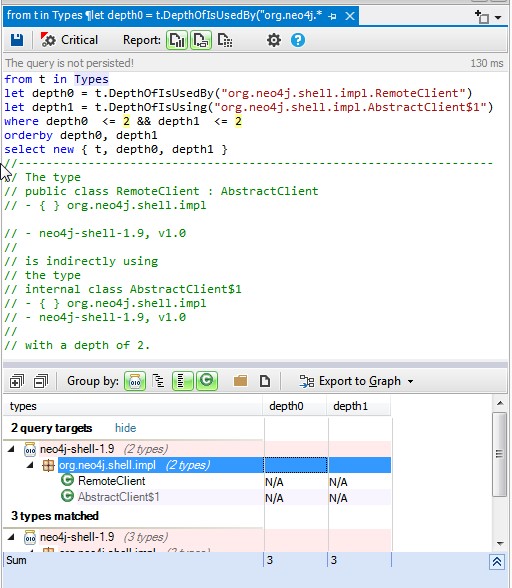Click RemoteClient depth0 N/A cell
Image resolution: width=512 pixels, height=588 pixels.
click(x=296, y=482)
